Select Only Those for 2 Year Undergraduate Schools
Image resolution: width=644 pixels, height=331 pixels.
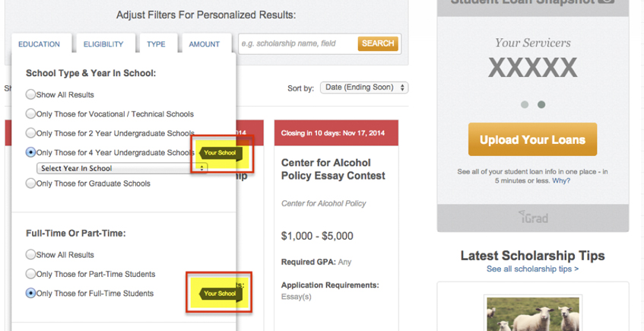[x=31, y=133]
